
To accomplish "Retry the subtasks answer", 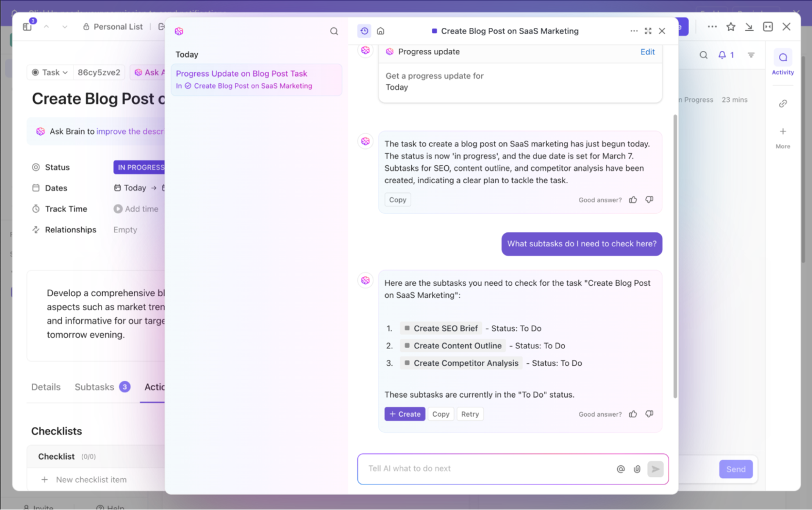I will click(x=470, y=414).
